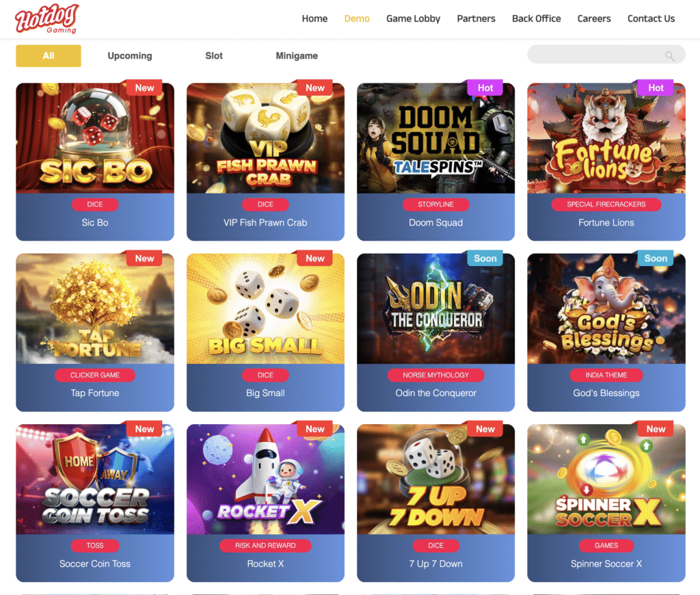
Task: Select the Fortune Lions game image
Action: pyautogui.click(x=606, y=138)
